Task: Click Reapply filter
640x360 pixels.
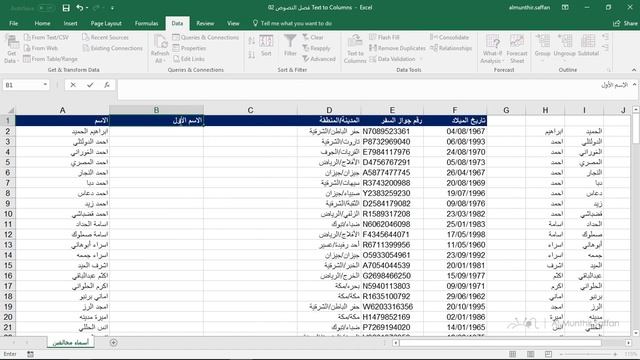Action: click(316, 48)
